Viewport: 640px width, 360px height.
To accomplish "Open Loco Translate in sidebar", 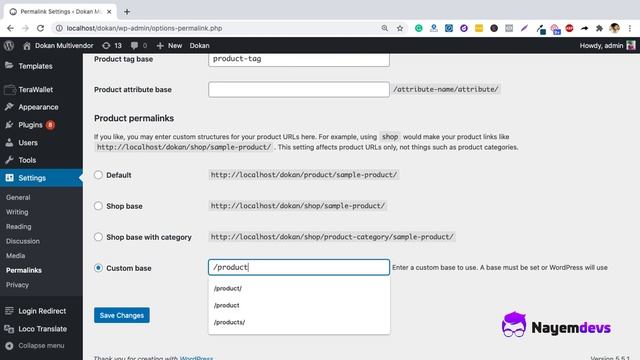I will (42, 329).
